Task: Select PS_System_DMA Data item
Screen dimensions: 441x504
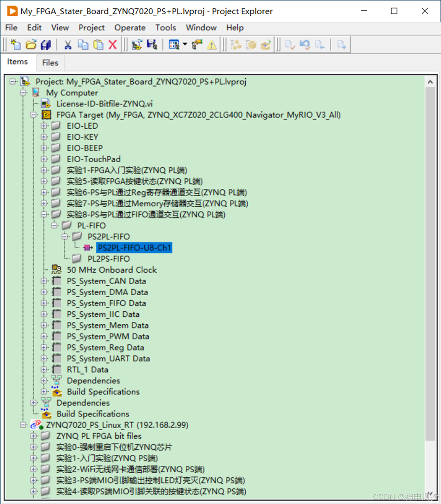Action: click(107, 292)
